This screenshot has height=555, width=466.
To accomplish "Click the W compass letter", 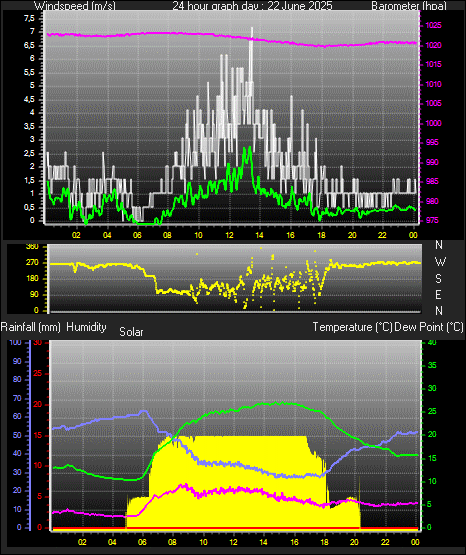I will (x=440, y=262).
